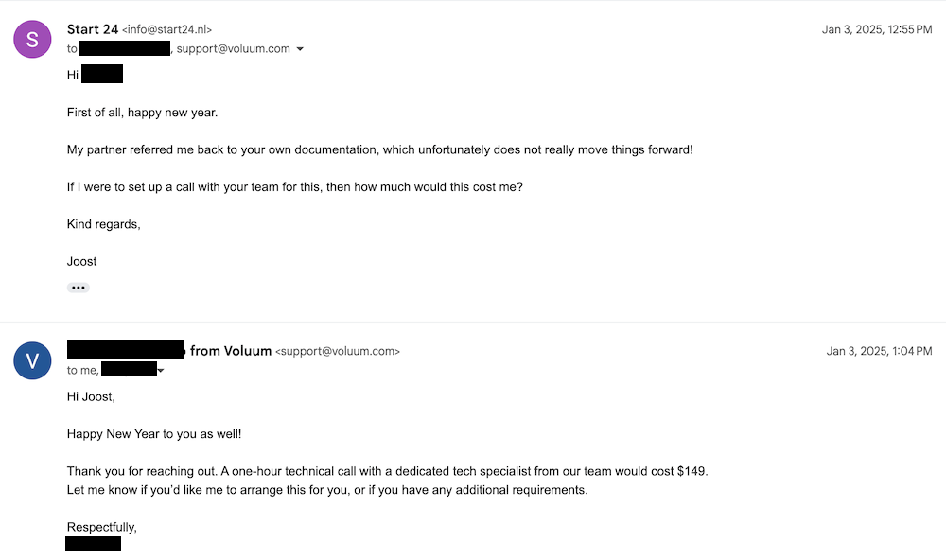Click the "Hi Joost," greeting line
Screen dimensions: 946x560
click(91, 397)
